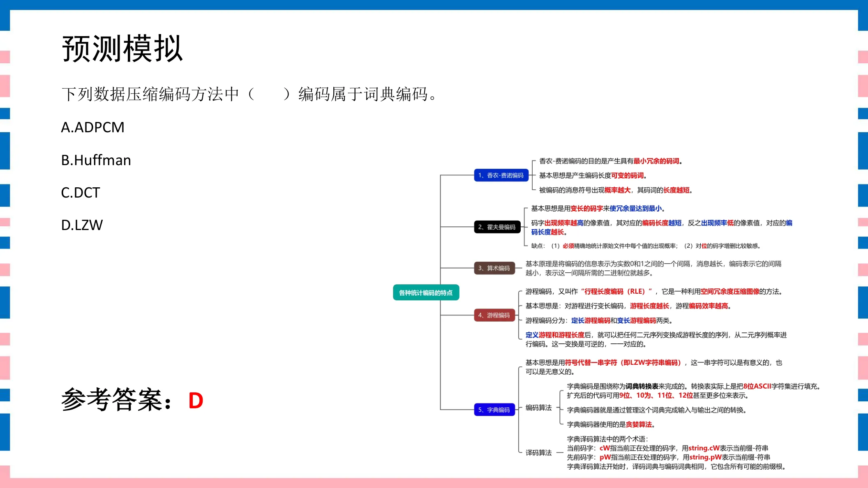Screen dimensions: 868x488
Task: Click the line mentioning 词典转换表 and 8位ASCII
Action: [x=694, y=386]
